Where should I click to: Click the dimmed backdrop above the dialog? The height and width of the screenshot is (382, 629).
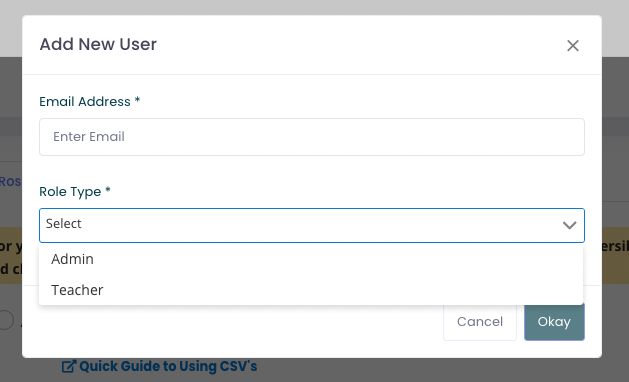point(314,7)
